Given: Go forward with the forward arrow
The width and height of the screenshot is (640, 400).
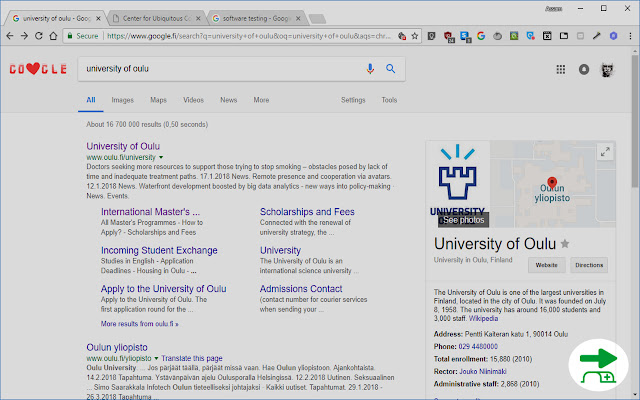Looking at the screenshot, I should (24, 36).
